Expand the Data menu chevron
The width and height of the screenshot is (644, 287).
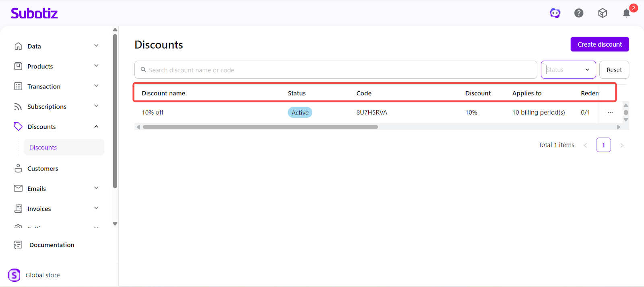[x=96, y=46]
